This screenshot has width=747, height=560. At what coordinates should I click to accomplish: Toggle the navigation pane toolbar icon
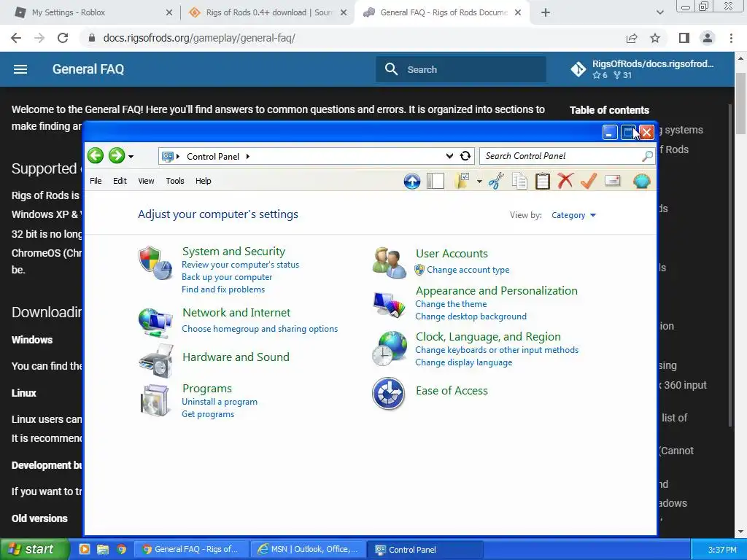coord(436,181)
